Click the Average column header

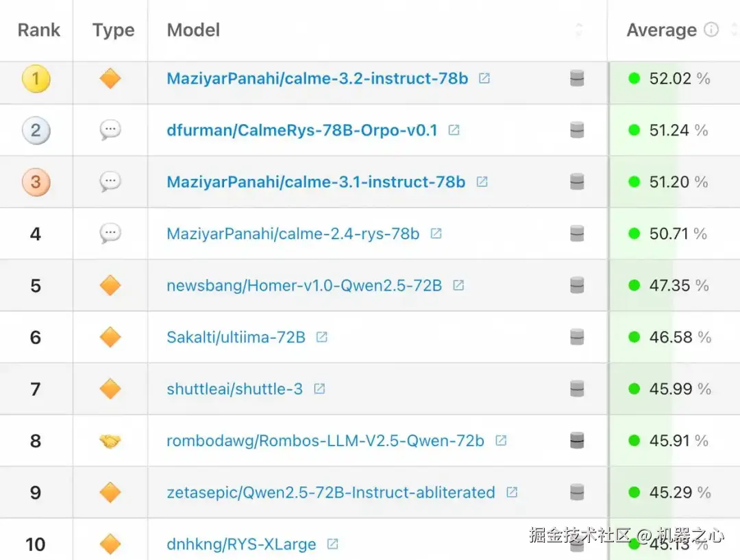(x=661, y=30)
